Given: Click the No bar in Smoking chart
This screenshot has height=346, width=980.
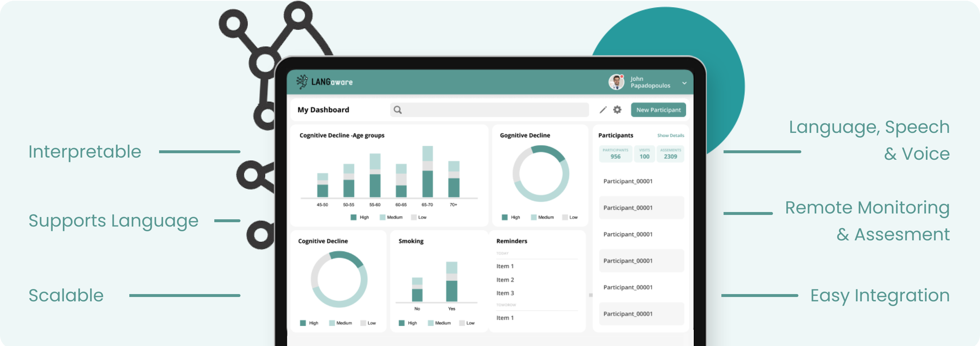Looking at the screenshot, I should pyautogui.click(x=417, y=290).
